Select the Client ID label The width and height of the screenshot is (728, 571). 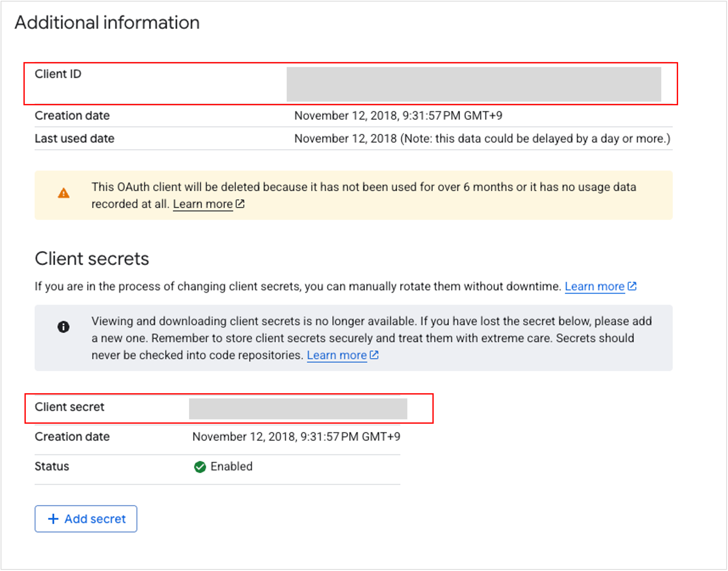tap(58, 74)
